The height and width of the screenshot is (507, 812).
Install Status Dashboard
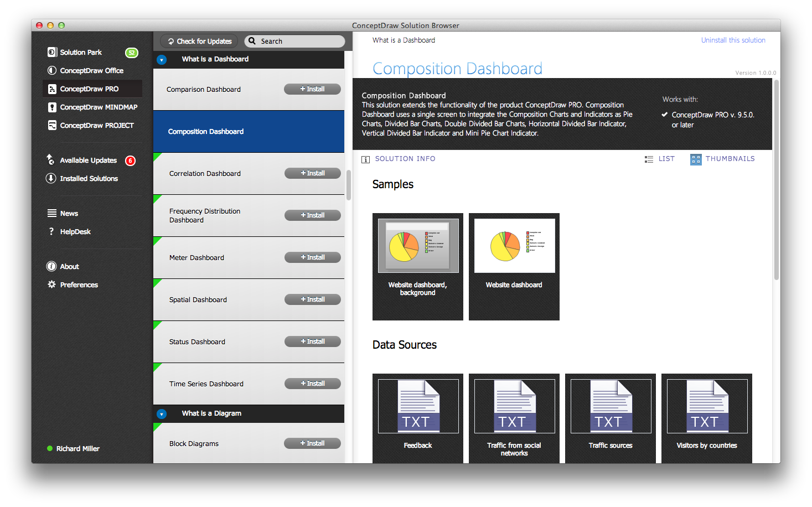pyautogui.click(x=313, y=342)
